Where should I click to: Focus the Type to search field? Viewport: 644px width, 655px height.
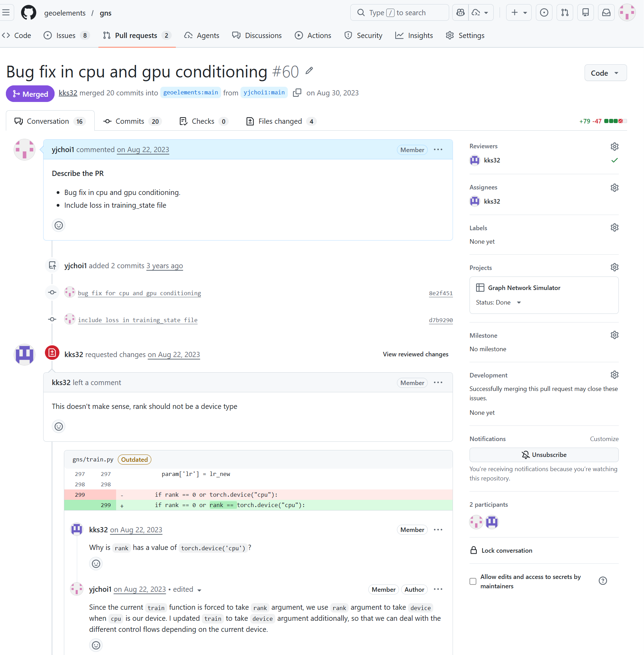click(399, 13)
